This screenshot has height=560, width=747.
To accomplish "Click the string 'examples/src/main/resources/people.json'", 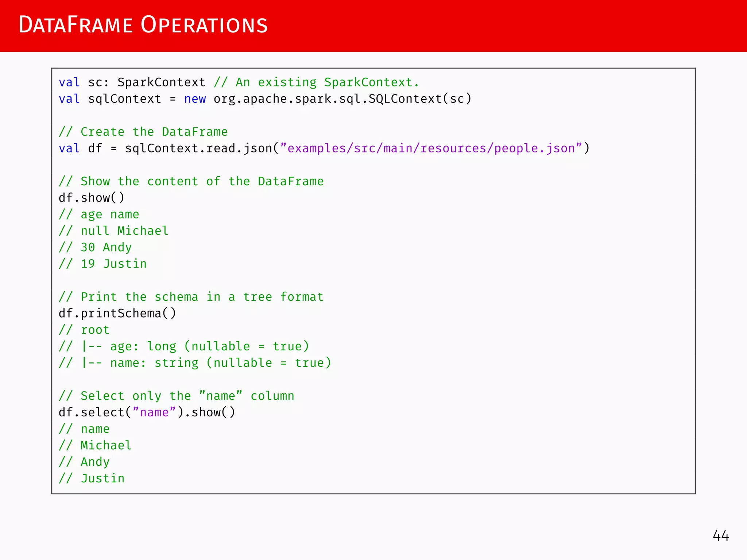I will (x=431, y=148).
